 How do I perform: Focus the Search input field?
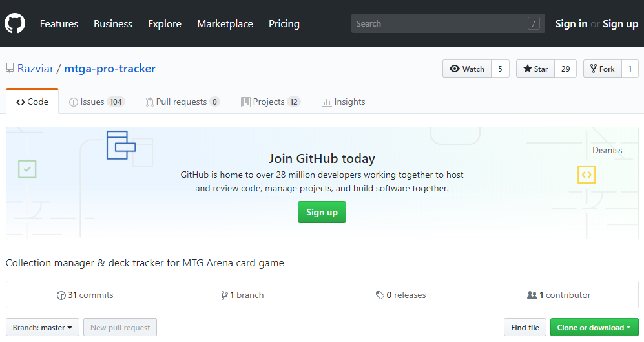(439, 24)
